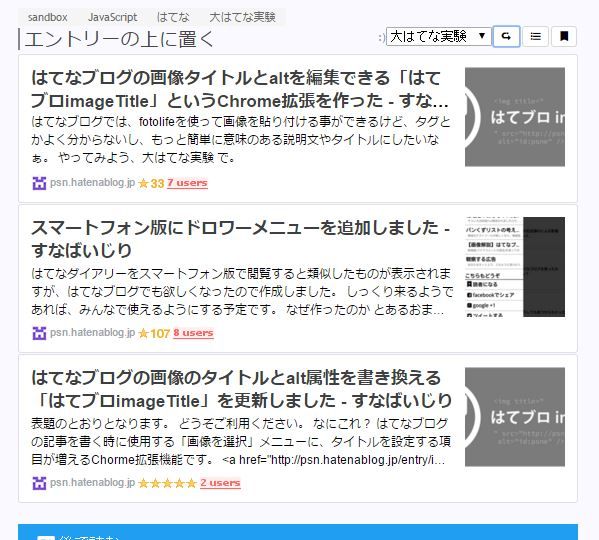Click psn.hatenablog.jp on the first entry

(x=92, y=183)
